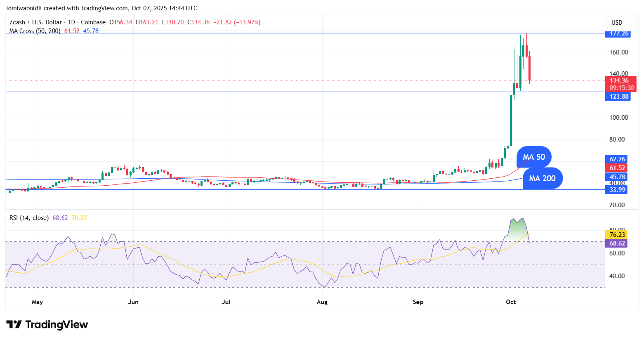Click the red 61.52 MA value tag
This screenshot has width=644, height=340.
point(618,168)
